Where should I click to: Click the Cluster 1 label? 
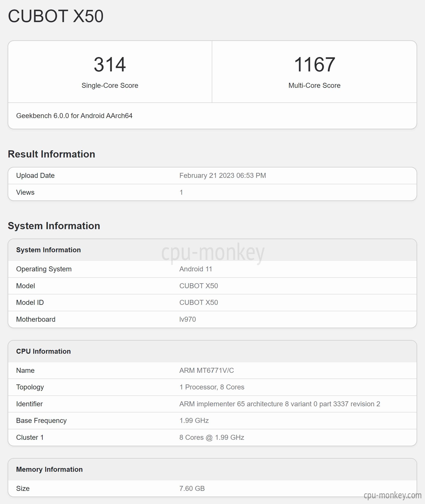(x=30, y=437)
